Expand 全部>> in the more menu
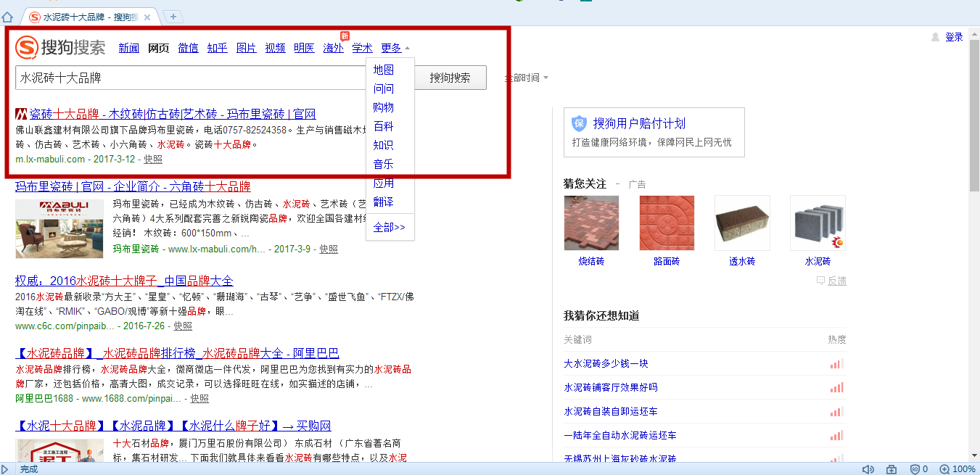The height and width of the screenshot is (475, 980). [389, 227]
